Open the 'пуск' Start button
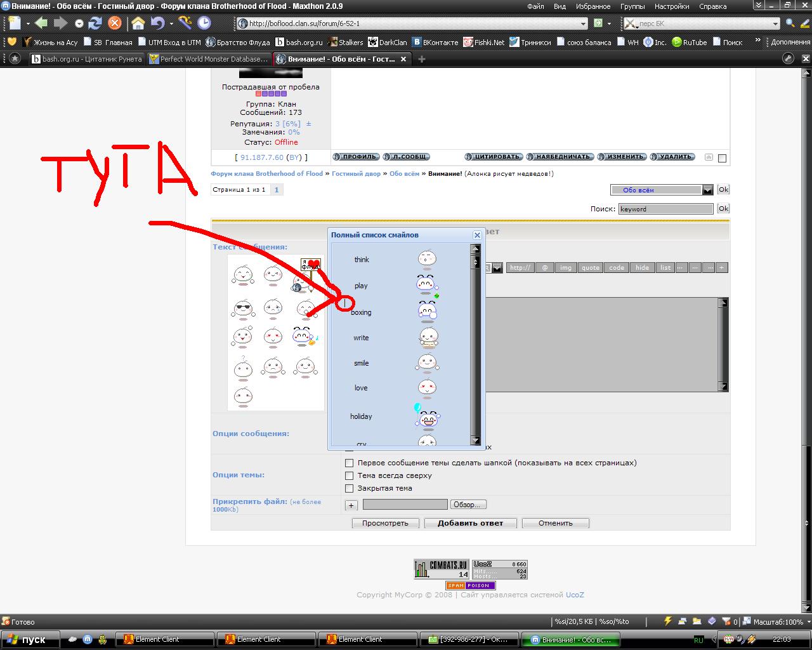812x650 pixels. coord(30,639)
